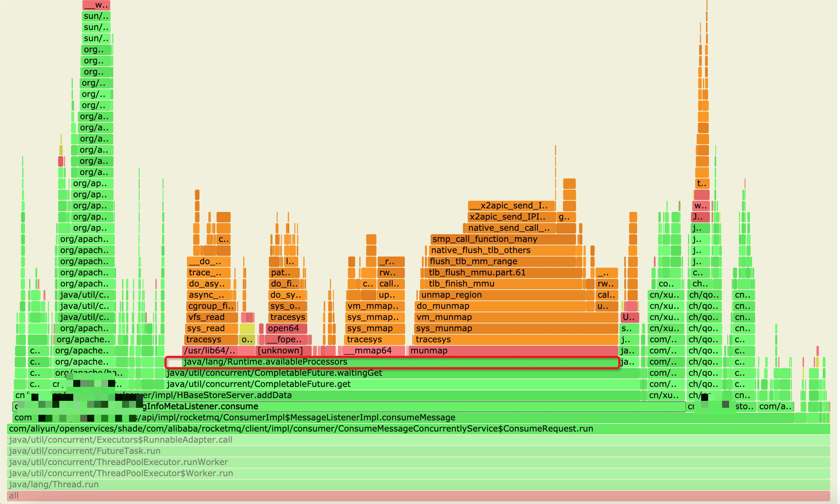Click the MessageListenerImpl.consumeMessage frame
This screenshot has width=840, height=504.
pos(403,418)
